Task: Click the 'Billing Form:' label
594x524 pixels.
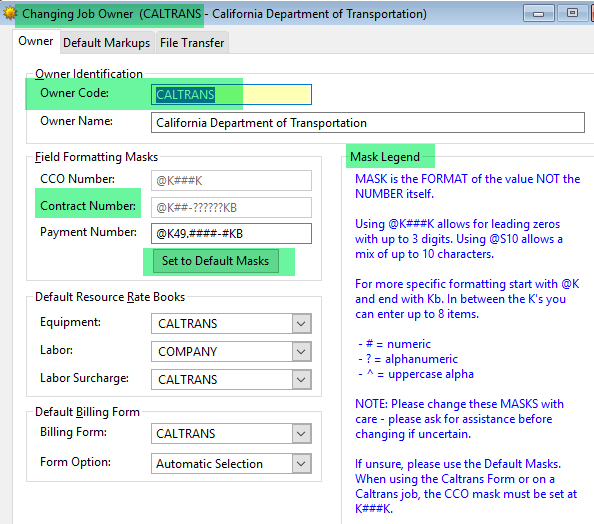Action: 73,432
